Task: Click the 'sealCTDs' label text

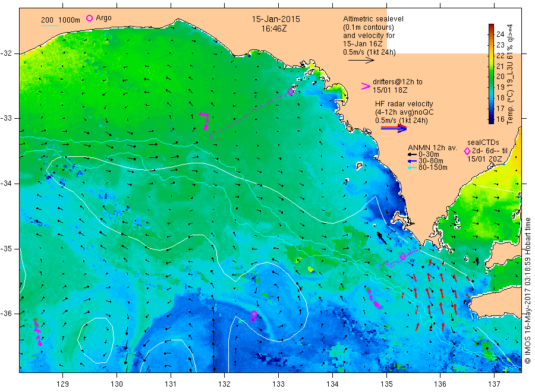Action: click(483, 143)
